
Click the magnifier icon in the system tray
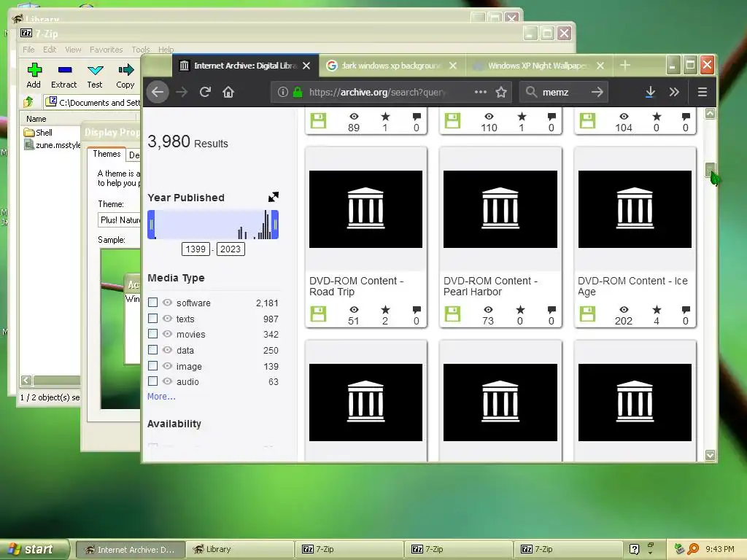(x=693, y=549)
